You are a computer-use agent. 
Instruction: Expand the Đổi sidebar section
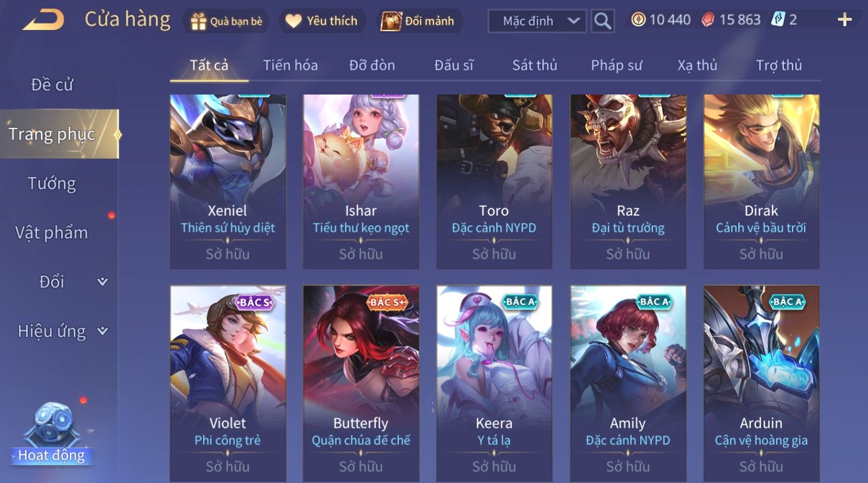coord(103,282)
